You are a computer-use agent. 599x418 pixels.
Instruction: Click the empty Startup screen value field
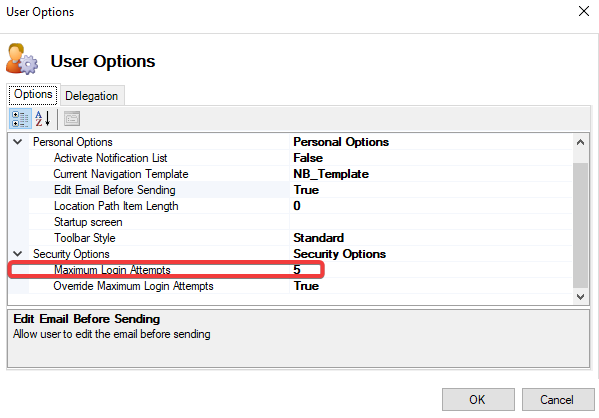coord(431,222)
